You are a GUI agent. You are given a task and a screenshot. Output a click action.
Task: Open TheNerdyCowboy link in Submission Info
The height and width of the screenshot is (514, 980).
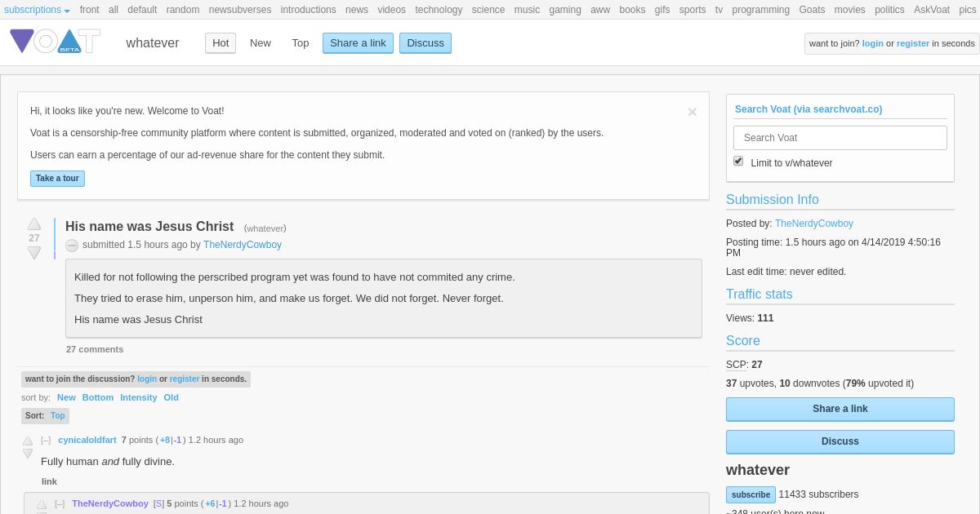[x=814, y=224]
